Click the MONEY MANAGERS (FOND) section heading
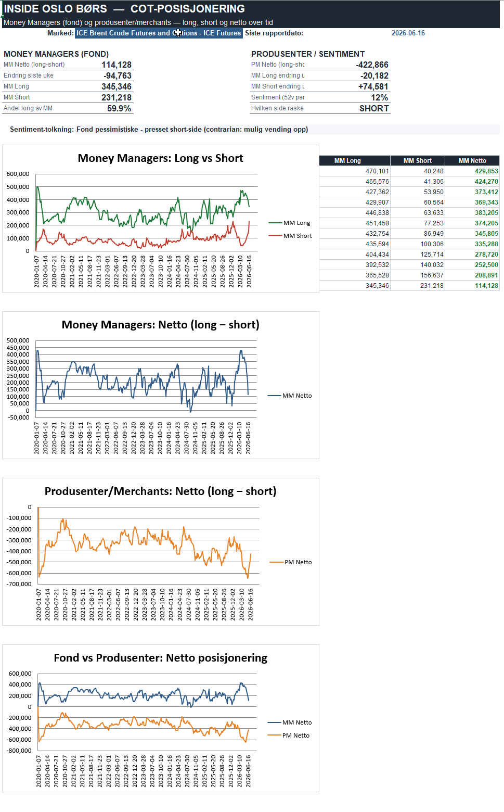The image size is (504, 812). pyautogui.click(x=56, y=54)
